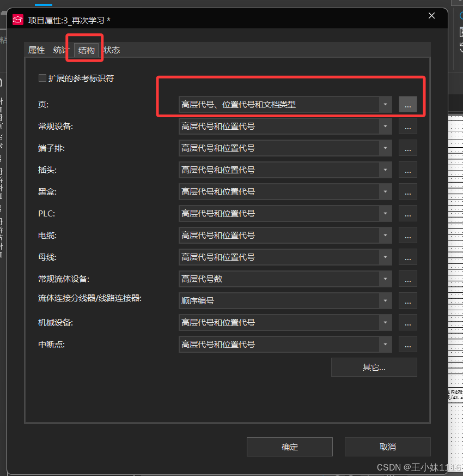Open the 页 structure dropdown list
The height and width of the screenshot is (476, 463).
click(x=385, y=104)
